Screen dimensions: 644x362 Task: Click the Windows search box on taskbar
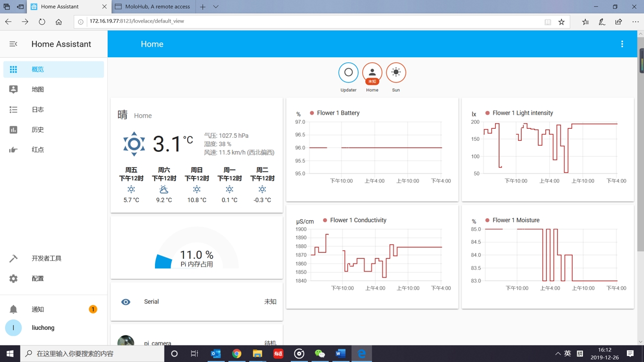pos(92,353)
